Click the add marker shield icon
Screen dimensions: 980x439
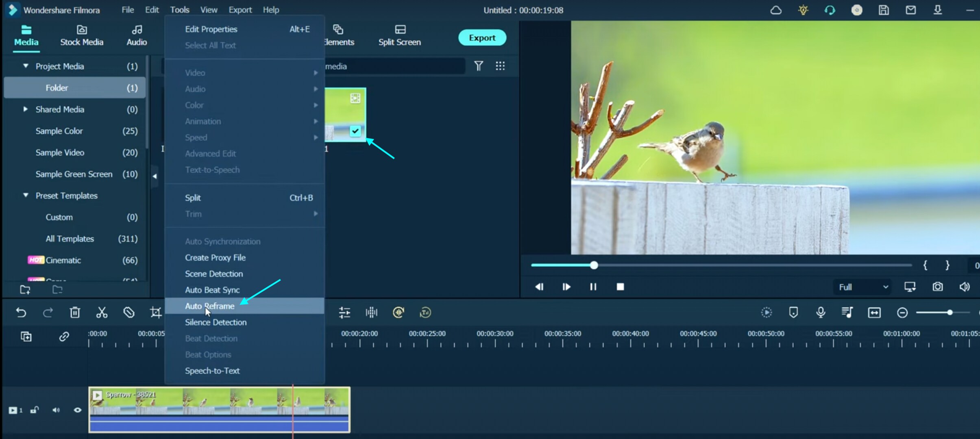pyautogui.click(x=793, y=313)
